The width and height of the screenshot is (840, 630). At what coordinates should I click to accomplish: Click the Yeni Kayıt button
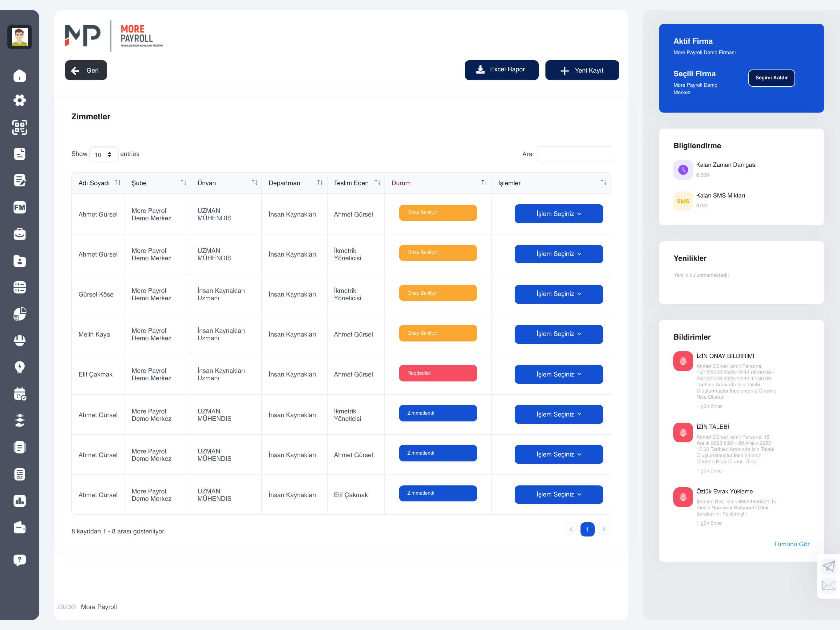(x=582, y=70)
